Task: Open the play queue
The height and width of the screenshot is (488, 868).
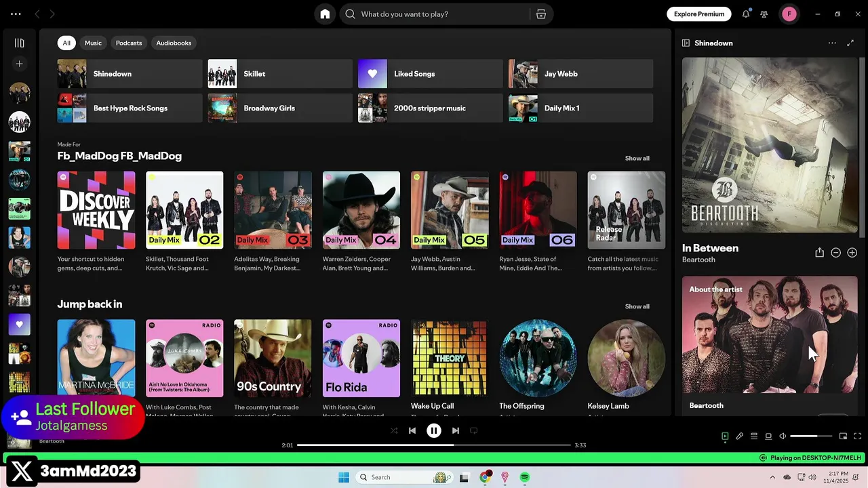Action: [753, 436]
